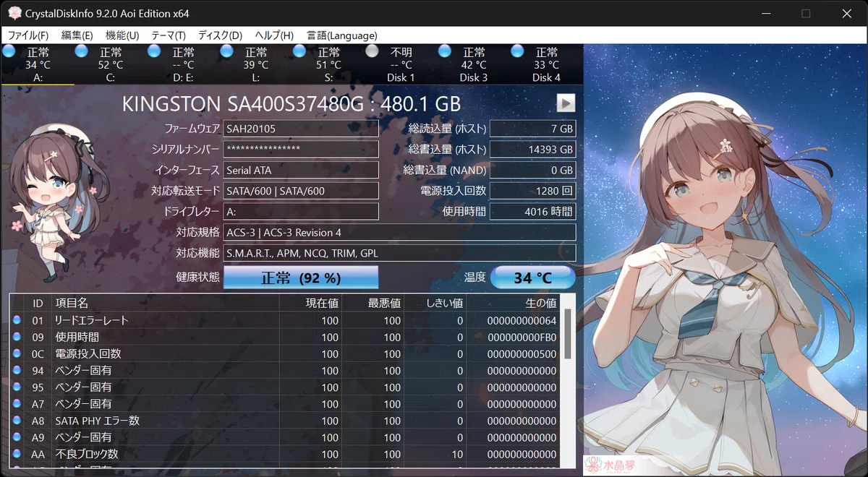Click the NAND writes 0 GB field
This screenshot has height=477, width=868.
[x=533, y=171]
